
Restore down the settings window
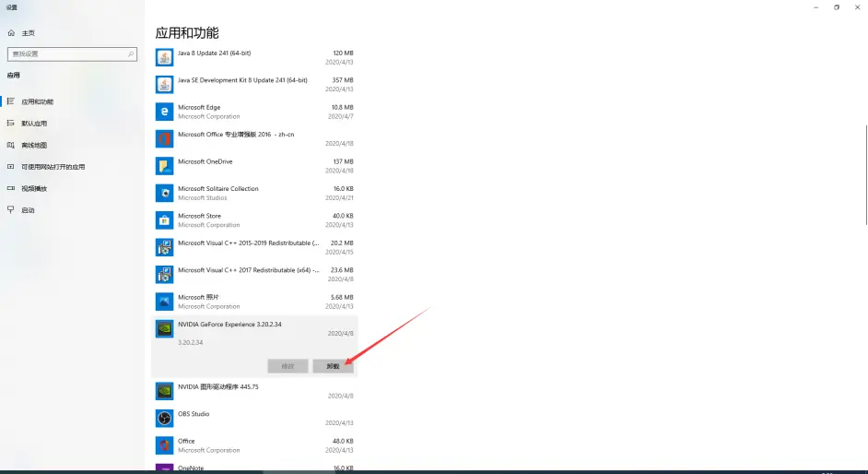click(837, 7)
